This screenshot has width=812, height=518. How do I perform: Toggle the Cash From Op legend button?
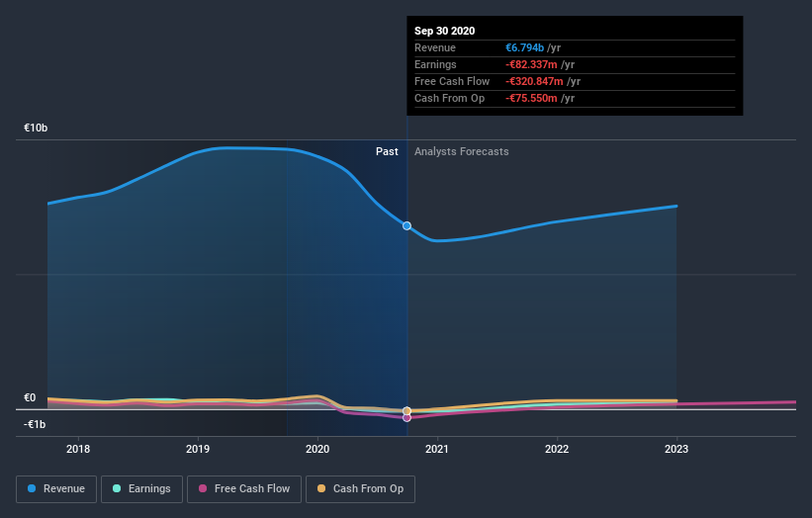[x=360, y=489]
